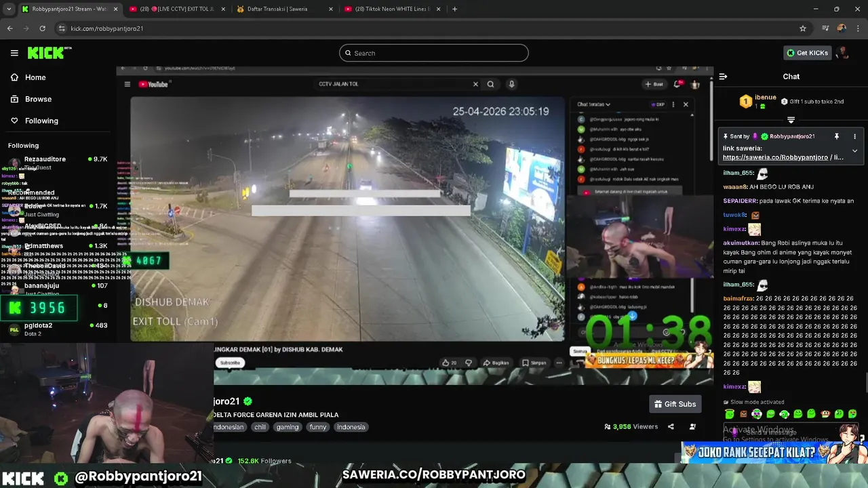Bookmark this page with star icon
Viewport: 868px width, 488px height.
(x=803, y=28)
